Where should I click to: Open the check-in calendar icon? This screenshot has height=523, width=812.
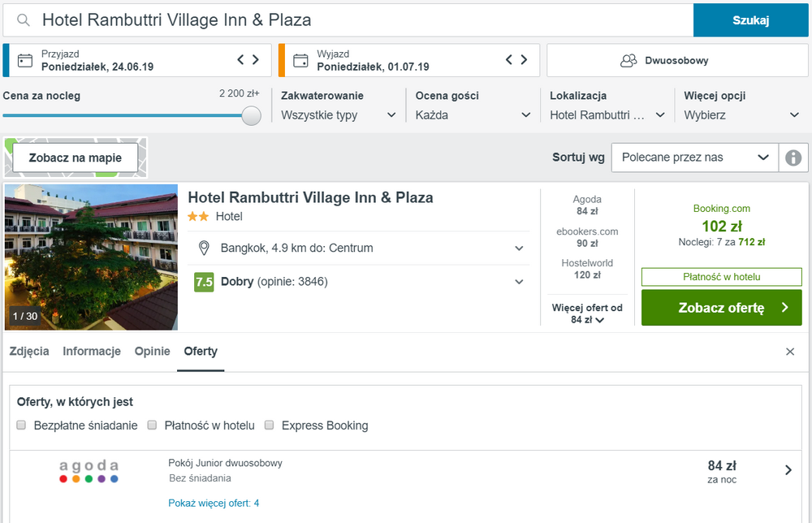pyautogui.click(x=25, y=61)
